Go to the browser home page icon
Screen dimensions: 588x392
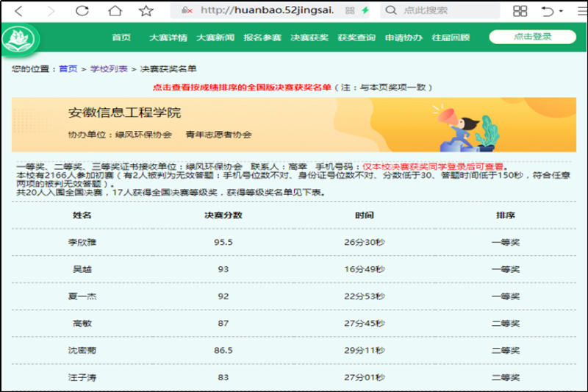tap(114, 11)
